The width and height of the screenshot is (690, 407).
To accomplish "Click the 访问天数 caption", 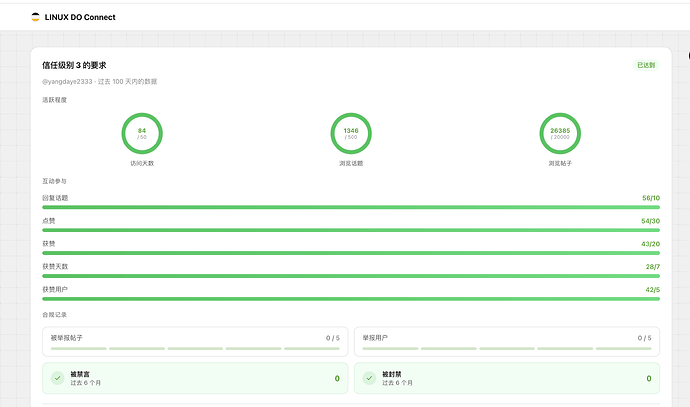I will pos(142,163).
